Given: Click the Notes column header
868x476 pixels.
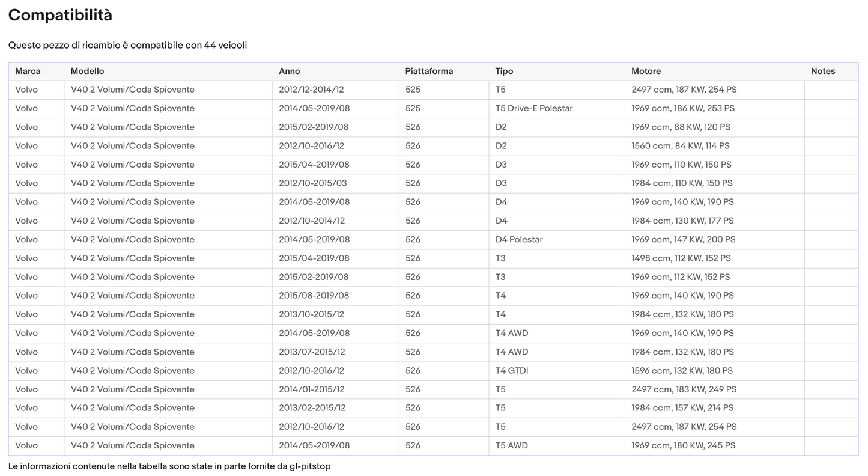Looking at the screenshot, I should click(822, 71).
